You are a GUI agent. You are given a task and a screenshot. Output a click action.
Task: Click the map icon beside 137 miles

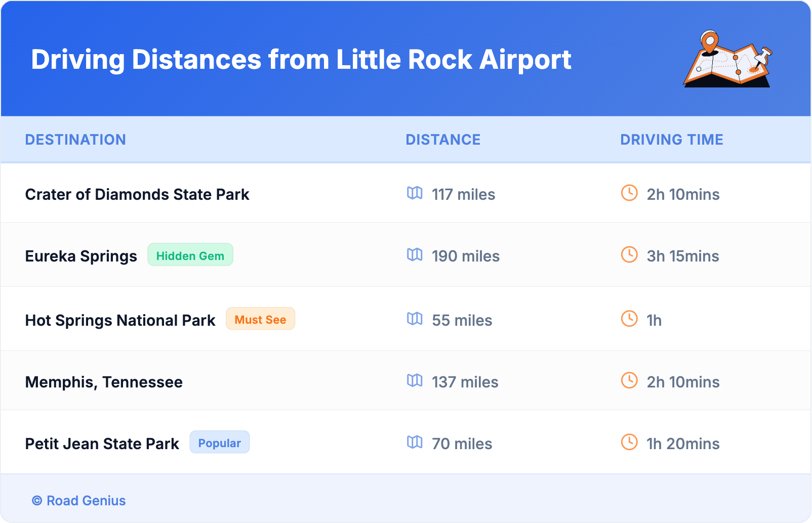coord(415,381)
